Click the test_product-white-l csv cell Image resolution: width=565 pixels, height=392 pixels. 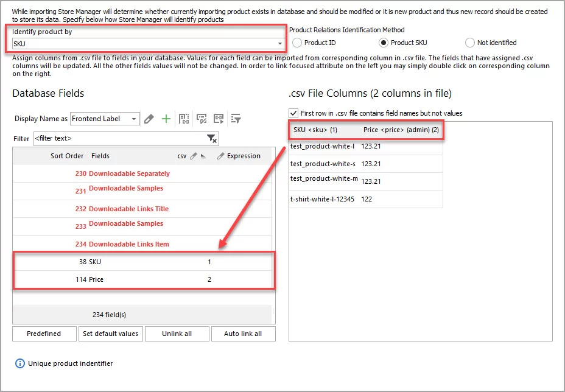pyautogui.click(x=322, y=146)
